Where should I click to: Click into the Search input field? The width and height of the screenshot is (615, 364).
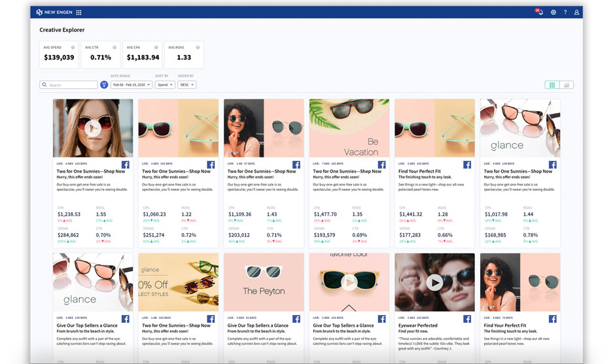69,85
